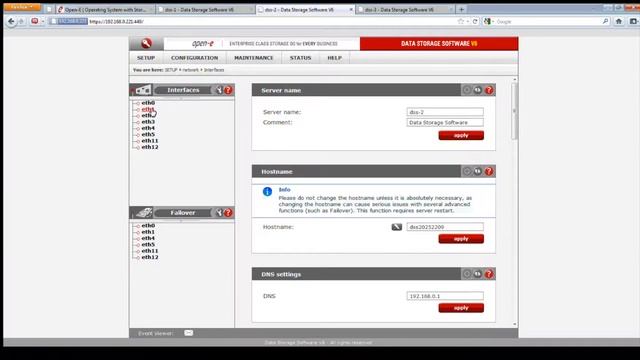Toggle the eye icon on Hostname header
The image size is (640, 360).
[478, 171]
